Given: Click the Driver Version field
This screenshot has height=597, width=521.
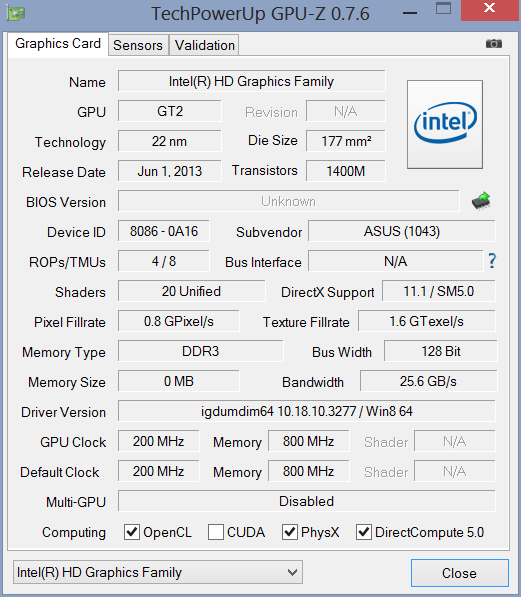Looking at the screenshot, I should (307, 411).
